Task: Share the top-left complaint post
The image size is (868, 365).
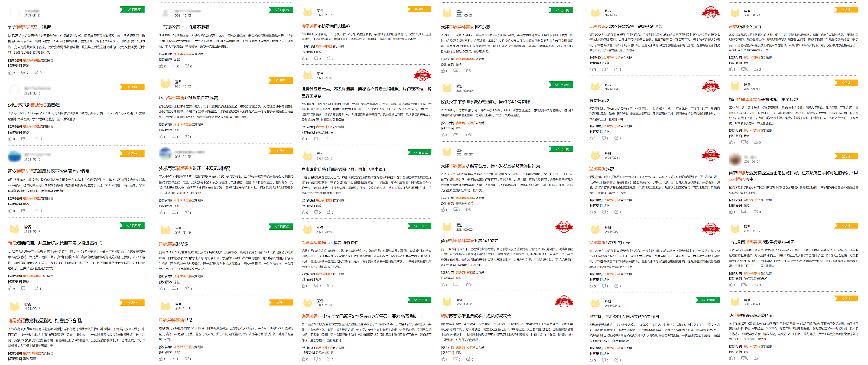Action: (38, 72)
